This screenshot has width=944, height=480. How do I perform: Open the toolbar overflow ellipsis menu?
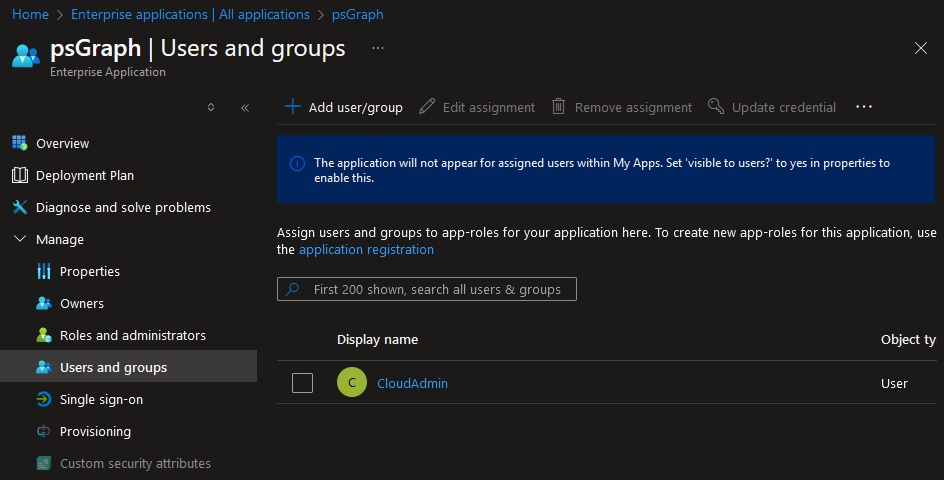864,107
